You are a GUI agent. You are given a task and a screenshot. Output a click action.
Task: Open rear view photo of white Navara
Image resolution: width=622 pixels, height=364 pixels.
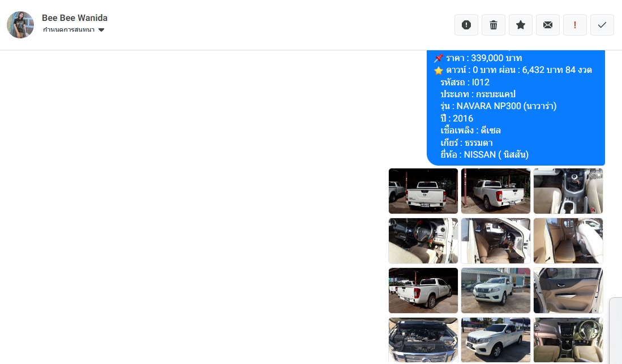tap(423, 191)
